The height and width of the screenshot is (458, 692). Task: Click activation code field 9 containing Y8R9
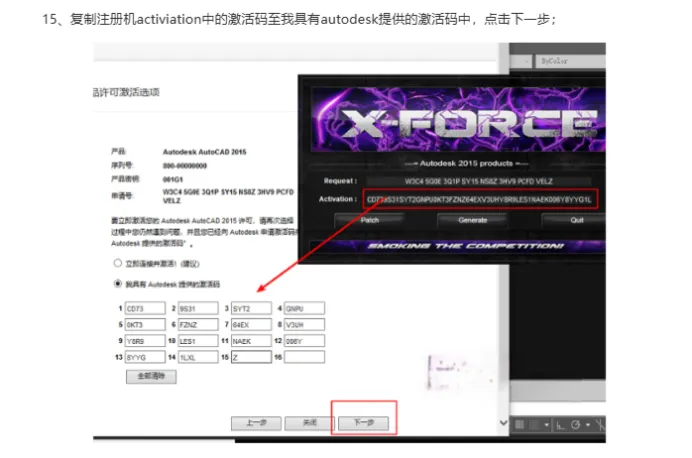[x=145, y=341]
